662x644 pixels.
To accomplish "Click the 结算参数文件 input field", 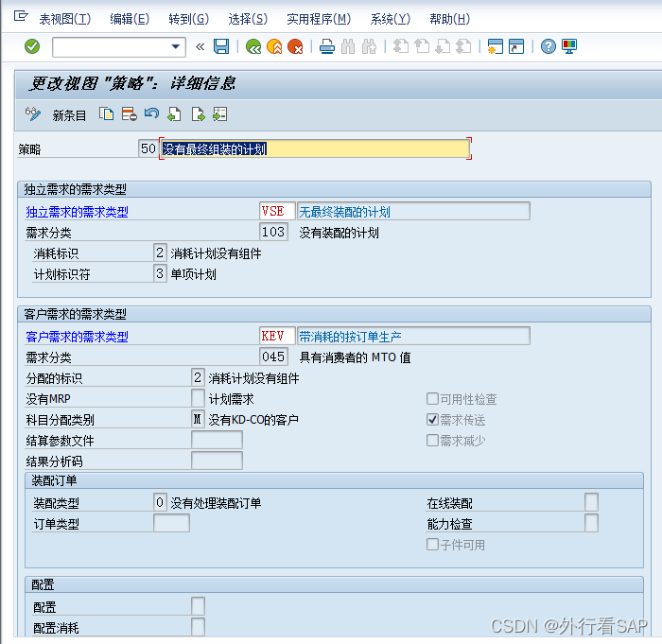I will pos(217,440).
